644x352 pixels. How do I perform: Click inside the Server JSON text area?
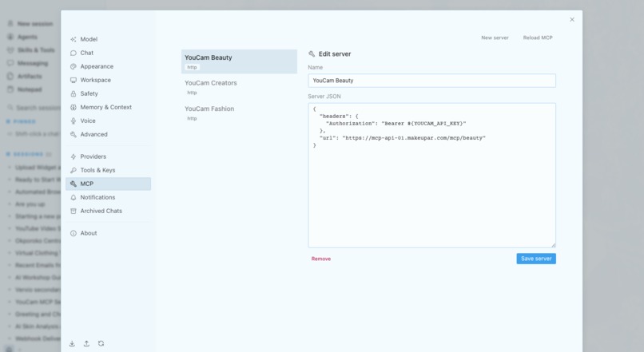431,175
